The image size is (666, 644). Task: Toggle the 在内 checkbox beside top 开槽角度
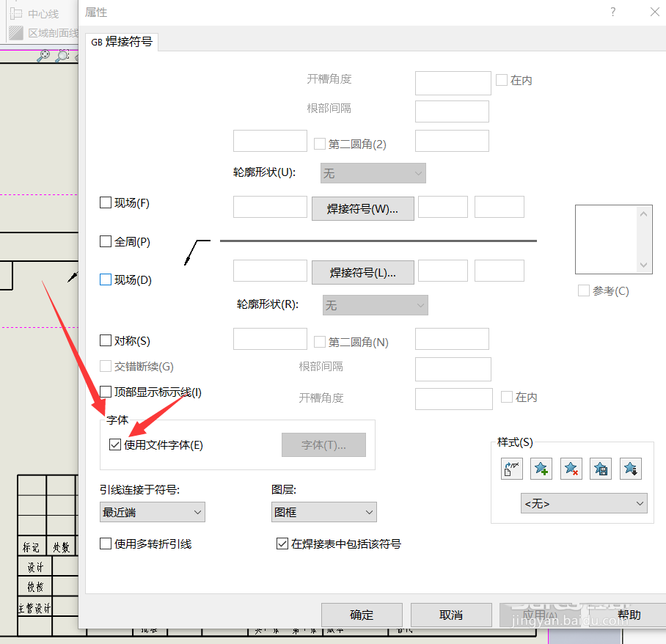point(502,80)
